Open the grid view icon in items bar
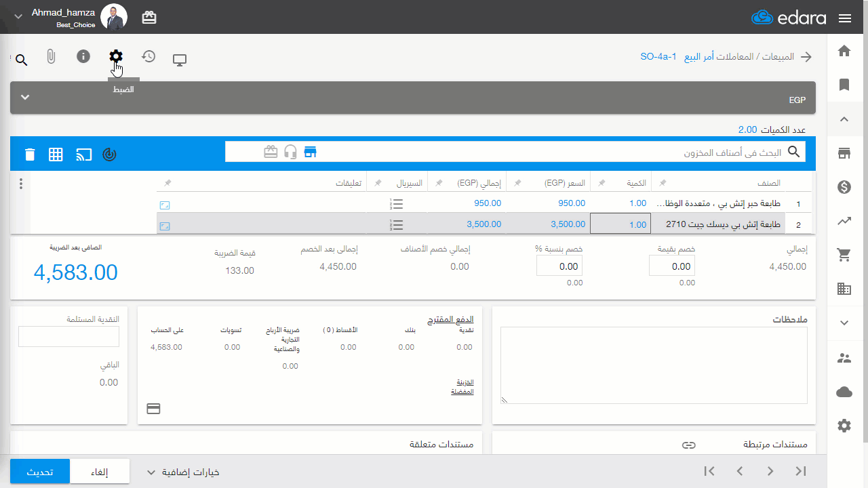The width and height of the screenshot is (868, 488). [x=56, y=155]
